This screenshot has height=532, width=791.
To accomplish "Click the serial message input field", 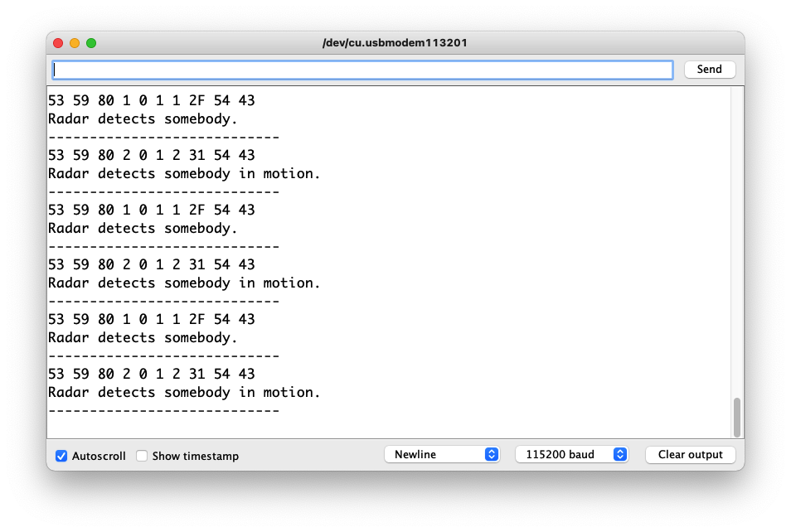I will [362, 70].
